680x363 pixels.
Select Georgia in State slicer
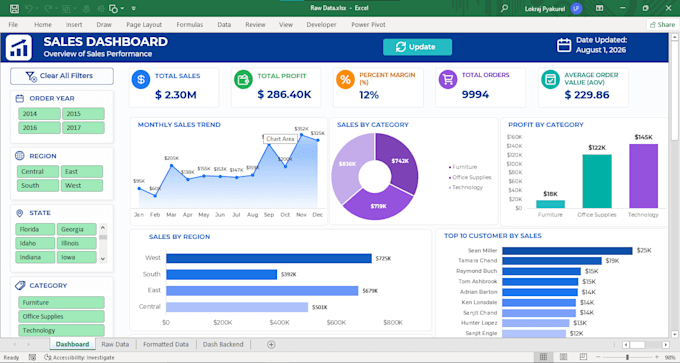[x=76, y=229]
